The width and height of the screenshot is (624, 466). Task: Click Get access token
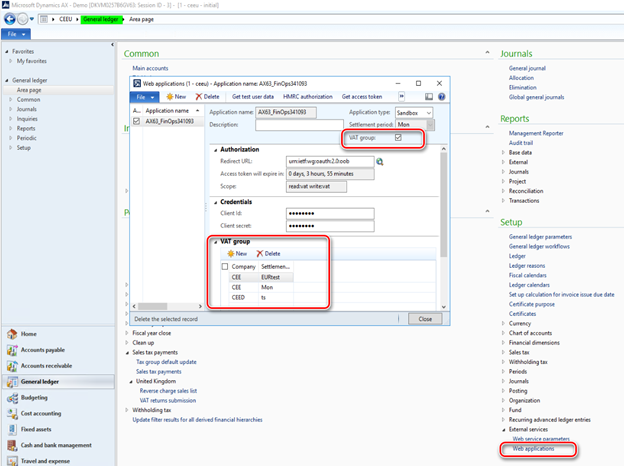[x=362, y=97]
